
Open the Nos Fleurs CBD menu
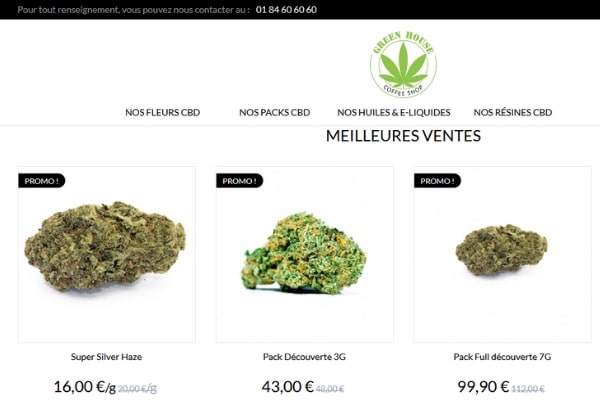pyautogui.click(x=163, y=113)
